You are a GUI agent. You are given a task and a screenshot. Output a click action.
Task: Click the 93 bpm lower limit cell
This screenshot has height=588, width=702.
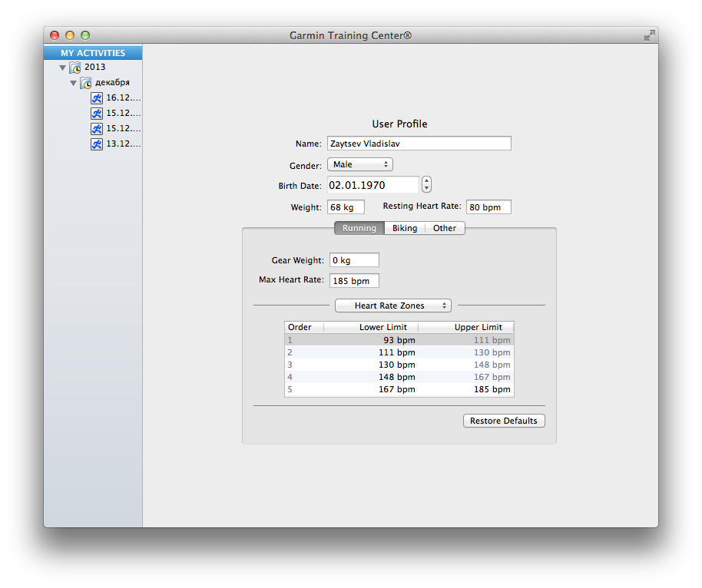(399, 340)
